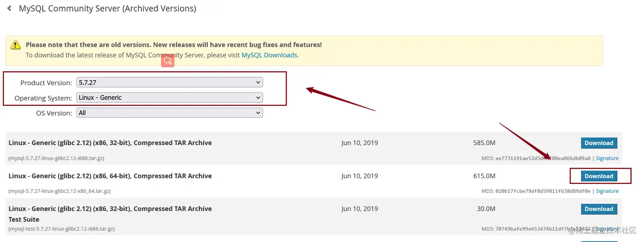The width and height of the screenshot is (644, 242).
Task: Click filename mysql-5.7.27-linux-glibc2.12-i686.tar.gz
Action: 56,158
